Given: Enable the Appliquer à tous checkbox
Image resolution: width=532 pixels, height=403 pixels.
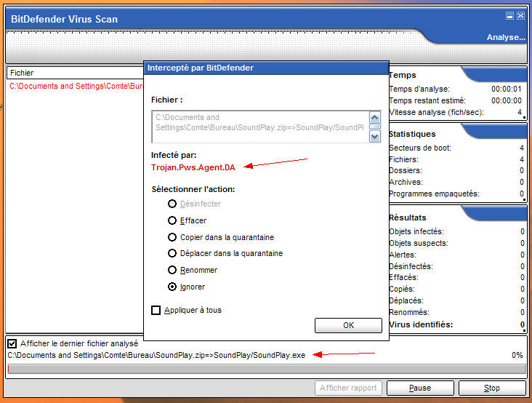Looking at the screenshot, I should pyautogui.click(x=156, y=310).
